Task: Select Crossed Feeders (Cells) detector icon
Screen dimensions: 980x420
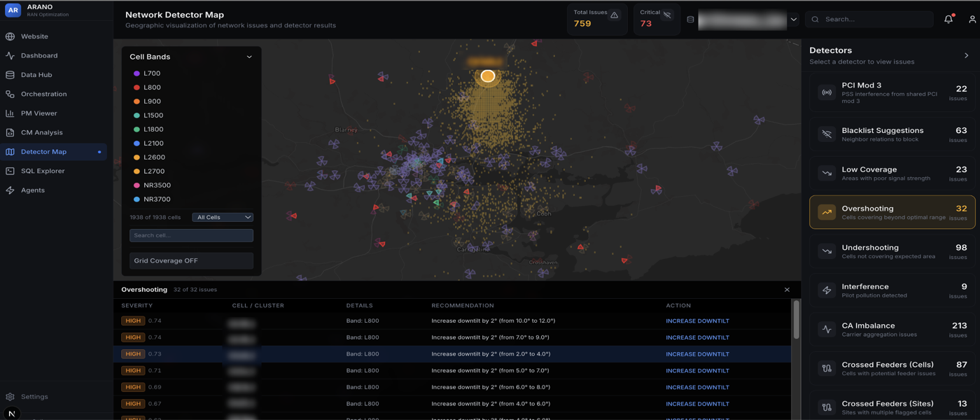Action: click(827, 369)
